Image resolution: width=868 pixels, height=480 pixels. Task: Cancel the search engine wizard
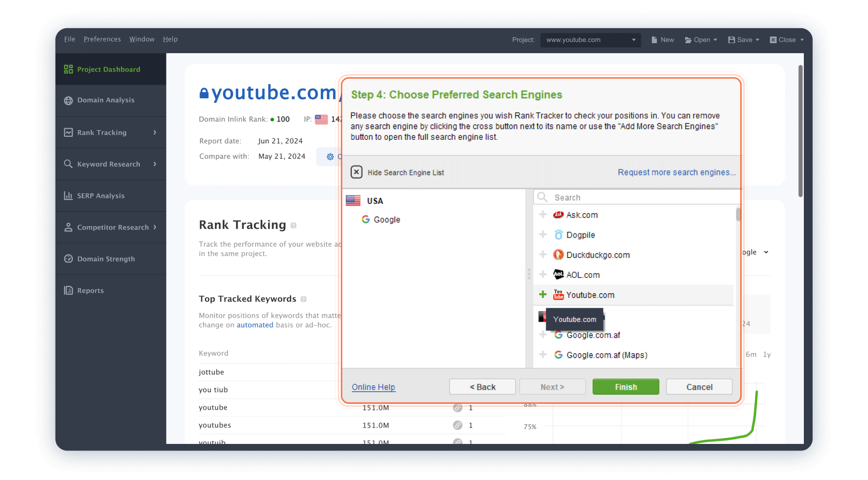[699, 387]
